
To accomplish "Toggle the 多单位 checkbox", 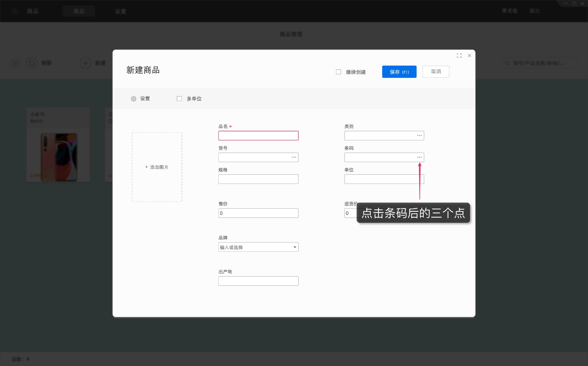I will (x=179, y=99).
